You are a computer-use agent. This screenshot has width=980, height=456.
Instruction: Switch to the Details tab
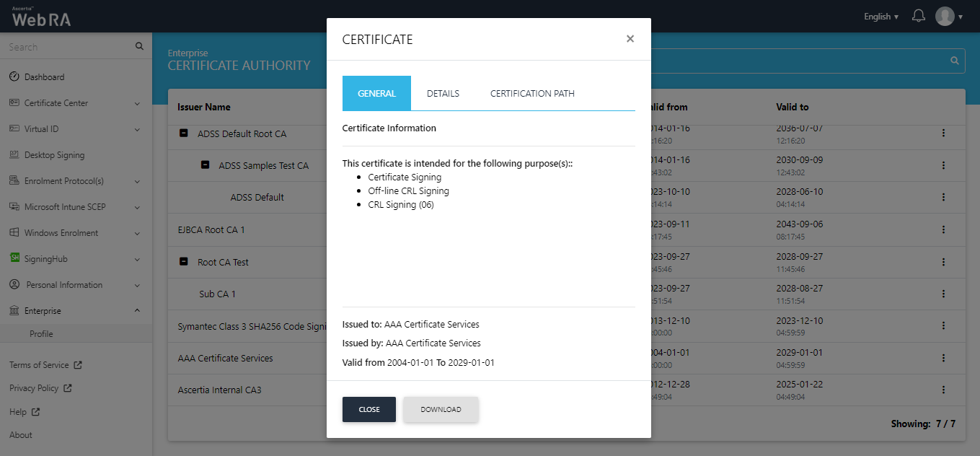443,94
